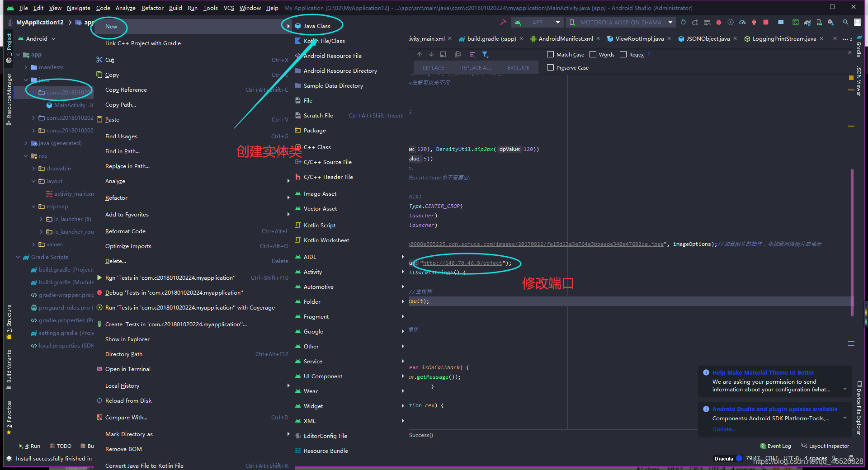The width and height of the screenshot is (868, 470).
Task: Expand the manifests folder in project tree
Action: 26,67
